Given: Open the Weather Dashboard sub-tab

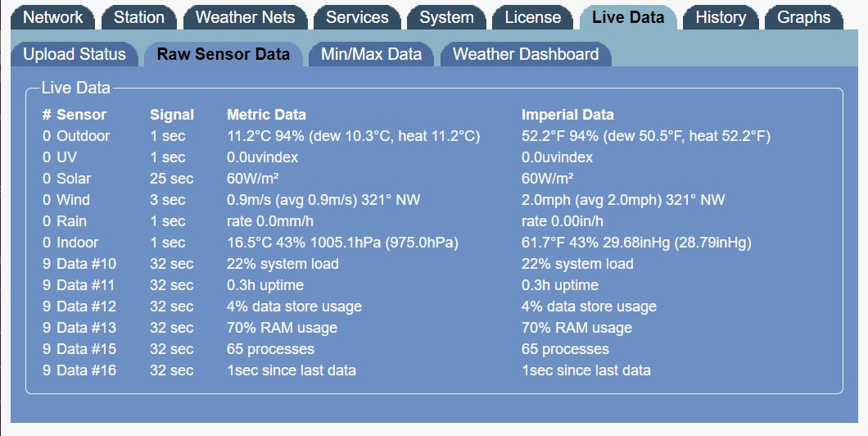Looking at the screenshot, I should [526, 54].
